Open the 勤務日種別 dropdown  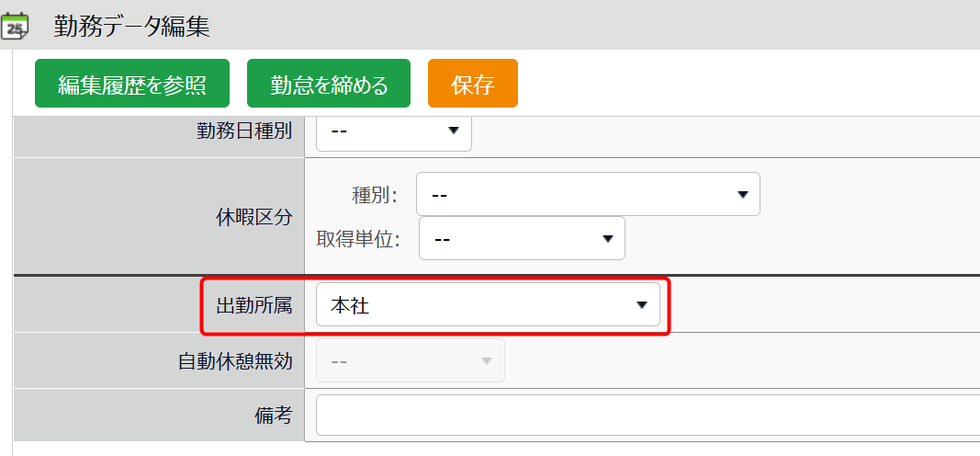[x=393, y=131]
